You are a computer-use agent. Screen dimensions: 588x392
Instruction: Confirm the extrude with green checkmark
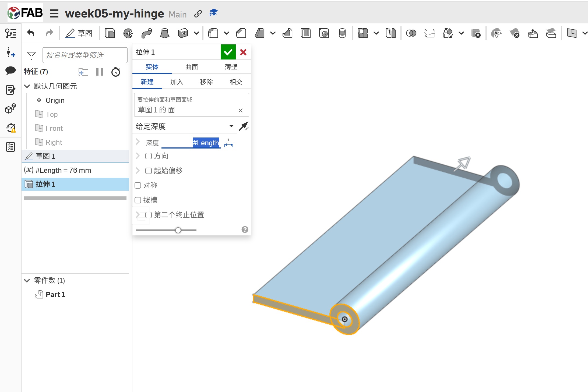(x=228, y=52)
